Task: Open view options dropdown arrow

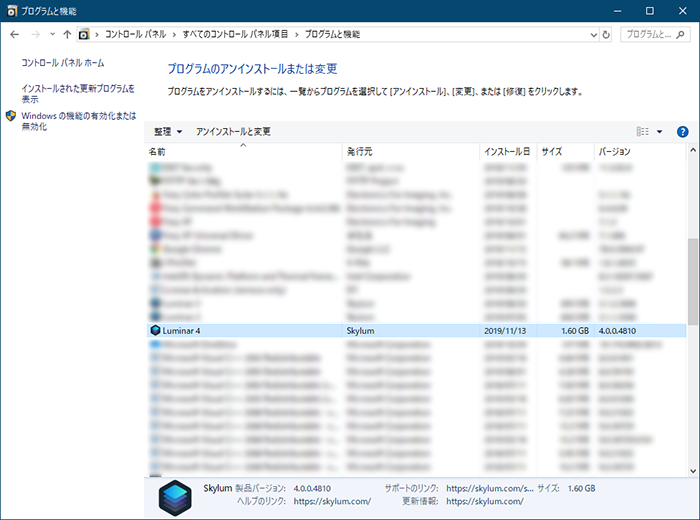Action: tap(659, 132)
